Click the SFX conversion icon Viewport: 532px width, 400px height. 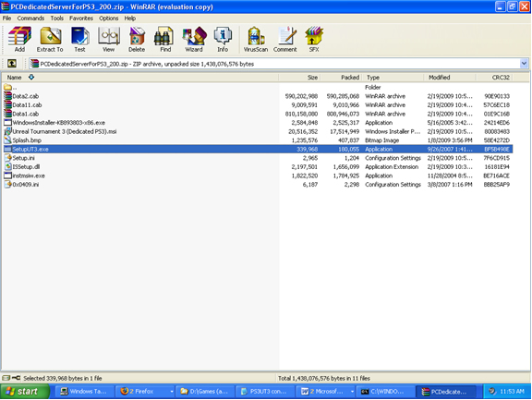click(x=314, y=40)
